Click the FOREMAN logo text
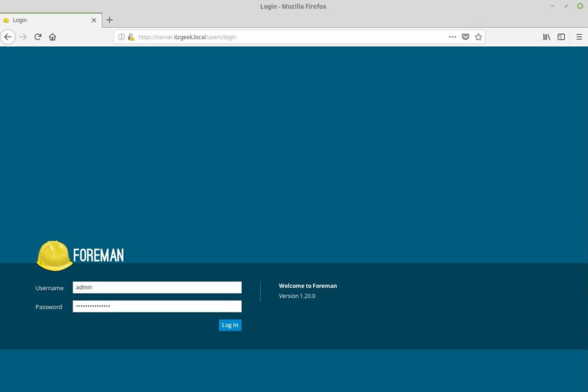This screenshot has height=392, width=588. [x=98, y=255]
